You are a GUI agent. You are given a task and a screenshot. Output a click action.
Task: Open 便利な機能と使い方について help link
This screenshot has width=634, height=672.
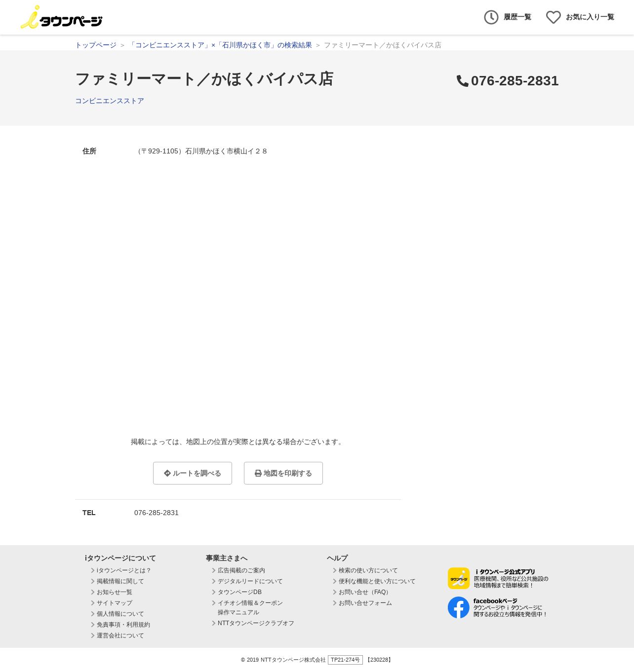[x=377, y=581]
